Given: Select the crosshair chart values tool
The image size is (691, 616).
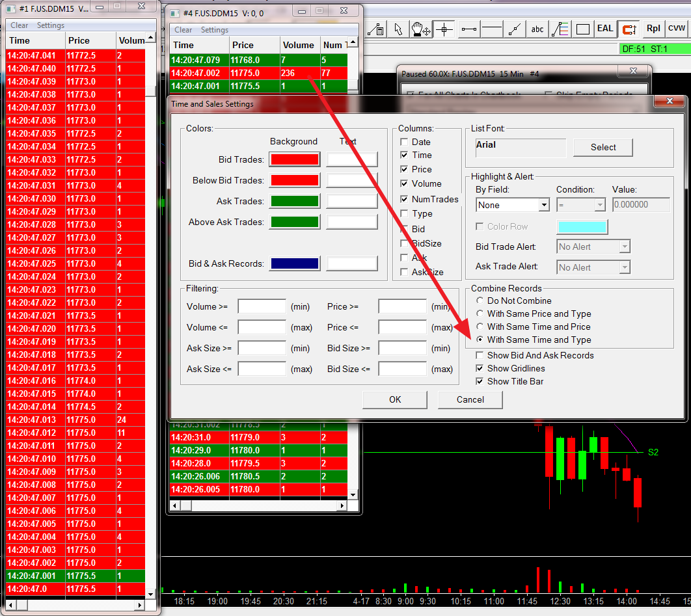Looking at the screenshot, I should coord(444,29).
